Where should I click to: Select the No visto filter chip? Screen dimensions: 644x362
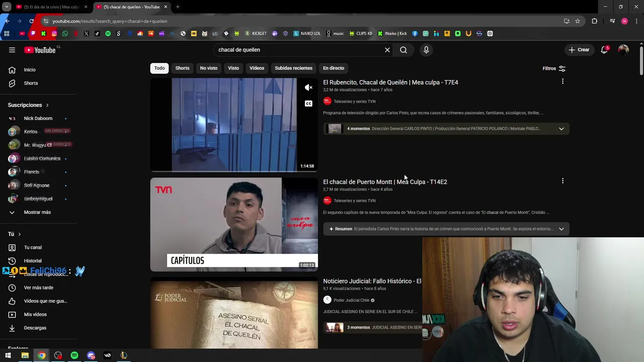pyautogui.click(x=209, y=68)
